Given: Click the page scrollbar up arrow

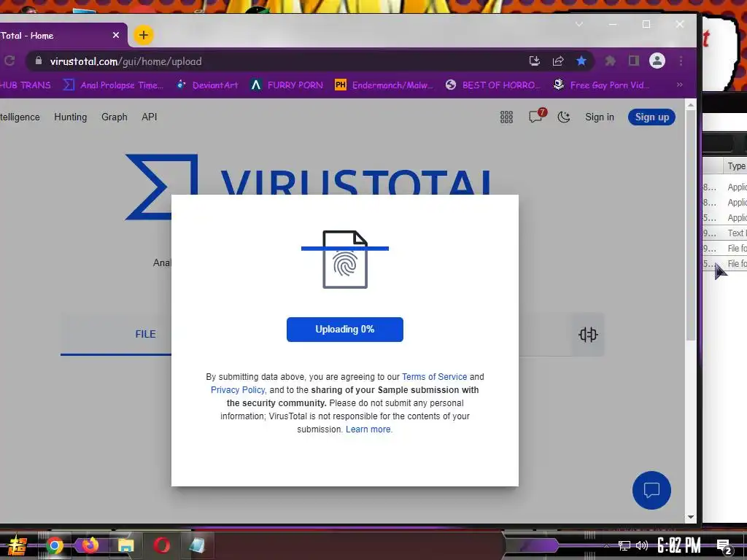Looking at the screenshot, I should pyautogui.click(x=691, y=104).
